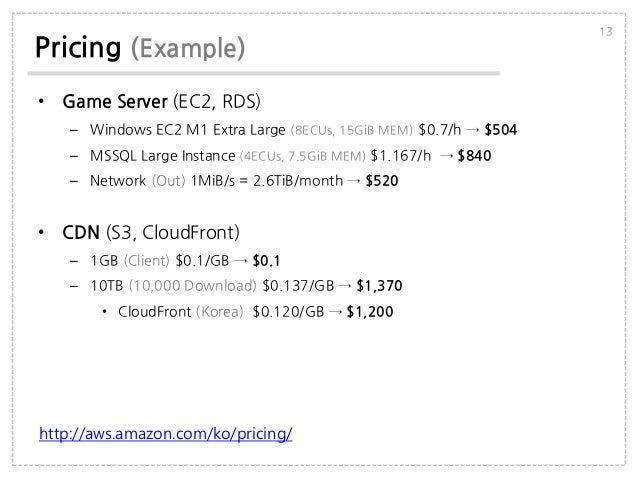
Task: Select the Game Server heading
Action: 115,103
